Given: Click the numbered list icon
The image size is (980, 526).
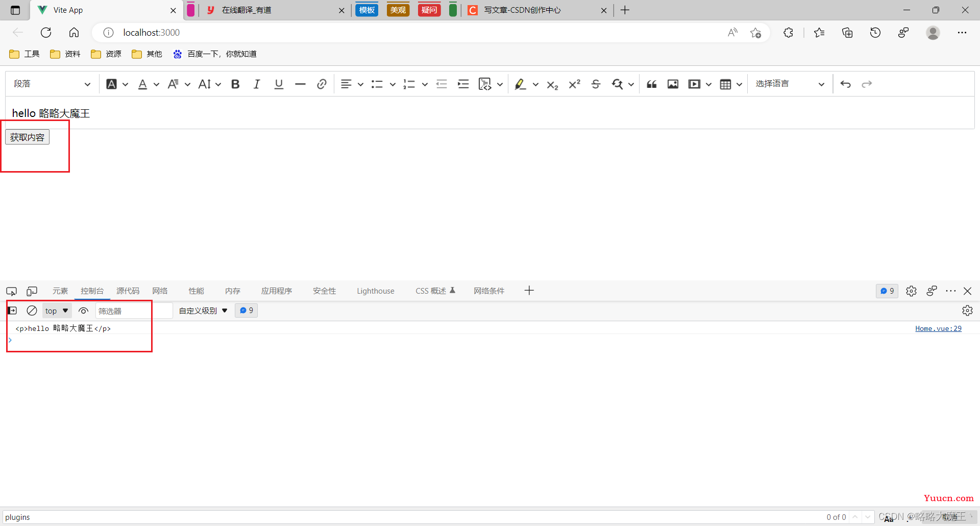Looking at the screenshot, I should [409, 84].
